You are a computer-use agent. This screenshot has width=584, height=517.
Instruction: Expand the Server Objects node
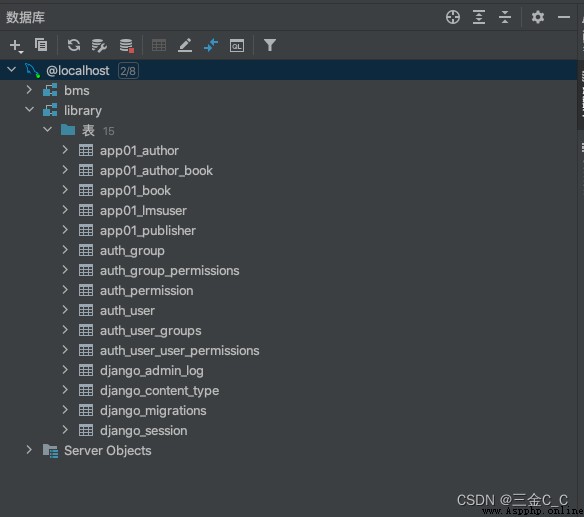tap(29, 450)
